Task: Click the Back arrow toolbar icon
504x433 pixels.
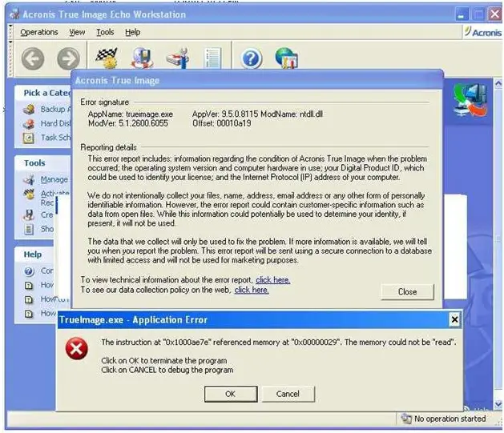Action: pyautogui.click(x=33, y=58)
